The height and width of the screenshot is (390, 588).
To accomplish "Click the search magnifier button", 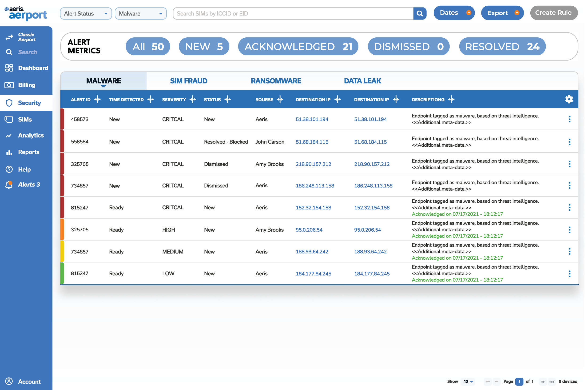I will (x=420, y=13).
